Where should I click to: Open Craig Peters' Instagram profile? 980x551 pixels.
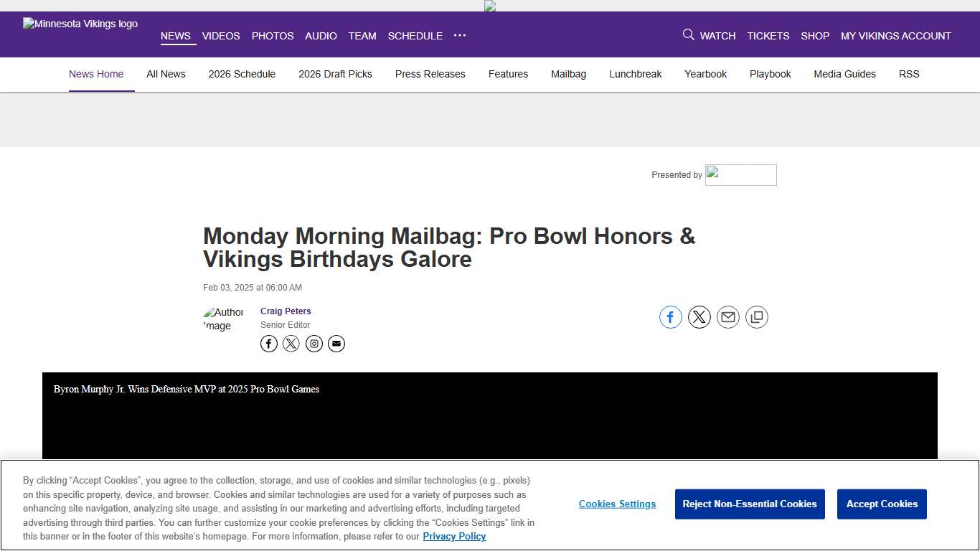314,344
